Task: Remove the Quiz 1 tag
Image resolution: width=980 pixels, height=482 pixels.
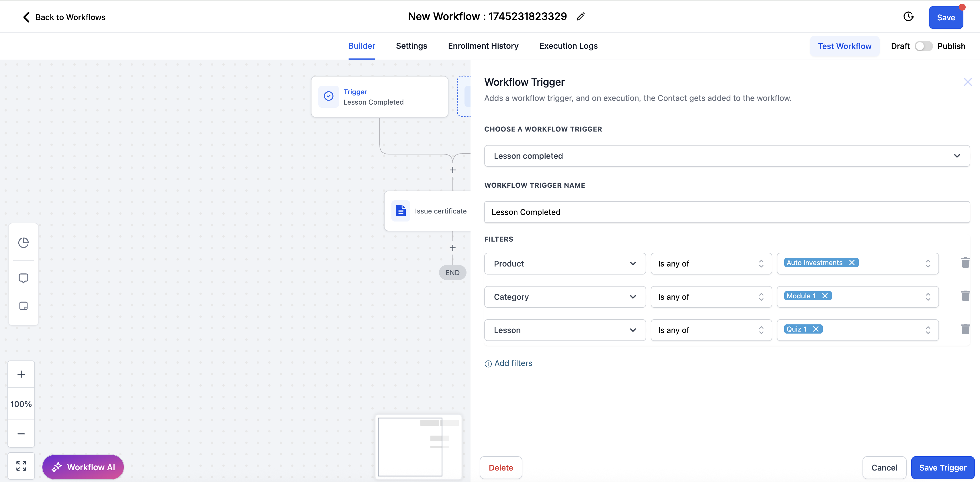Action: pos(816,330)
